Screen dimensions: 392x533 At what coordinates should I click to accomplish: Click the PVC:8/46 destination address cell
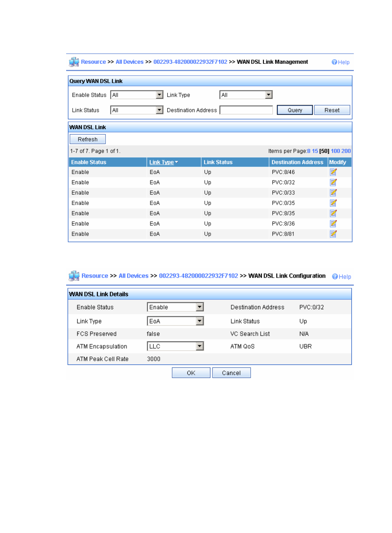pyautogui.click(x=283, y=172)
